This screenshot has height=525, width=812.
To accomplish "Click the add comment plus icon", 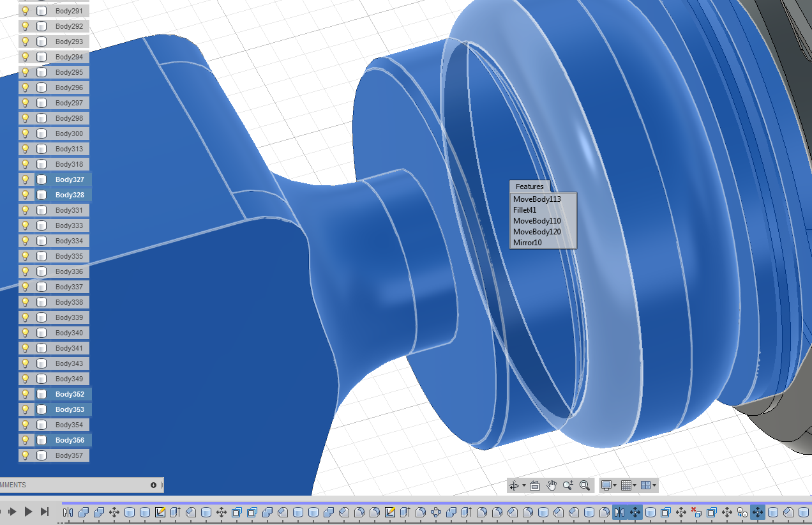I will point(153,485).
